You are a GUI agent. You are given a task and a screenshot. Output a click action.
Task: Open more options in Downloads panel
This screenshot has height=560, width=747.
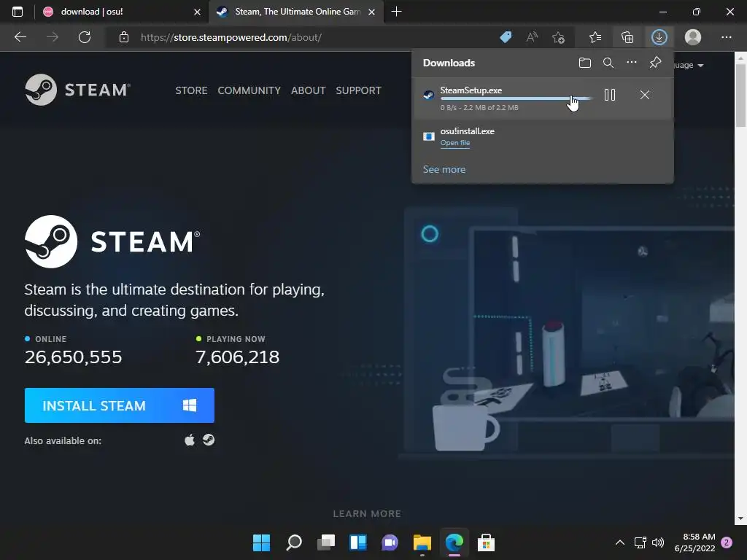click(x=632, y=63)
